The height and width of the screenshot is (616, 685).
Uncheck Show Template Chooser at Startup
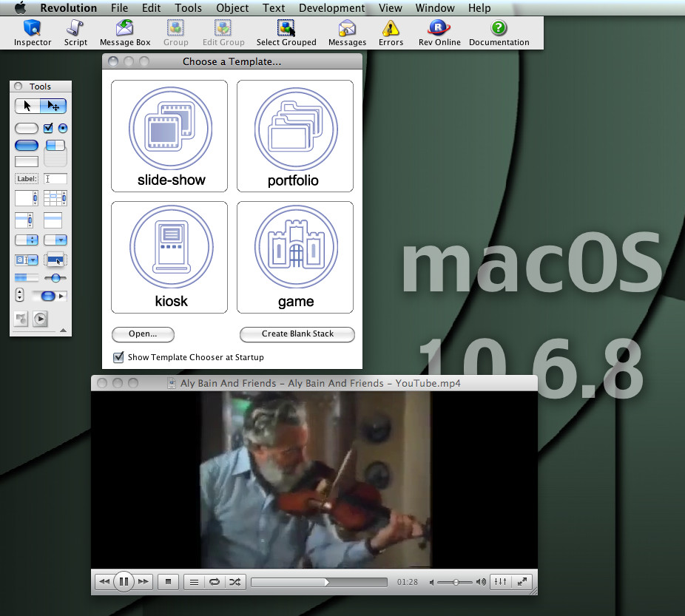point(118,357)
